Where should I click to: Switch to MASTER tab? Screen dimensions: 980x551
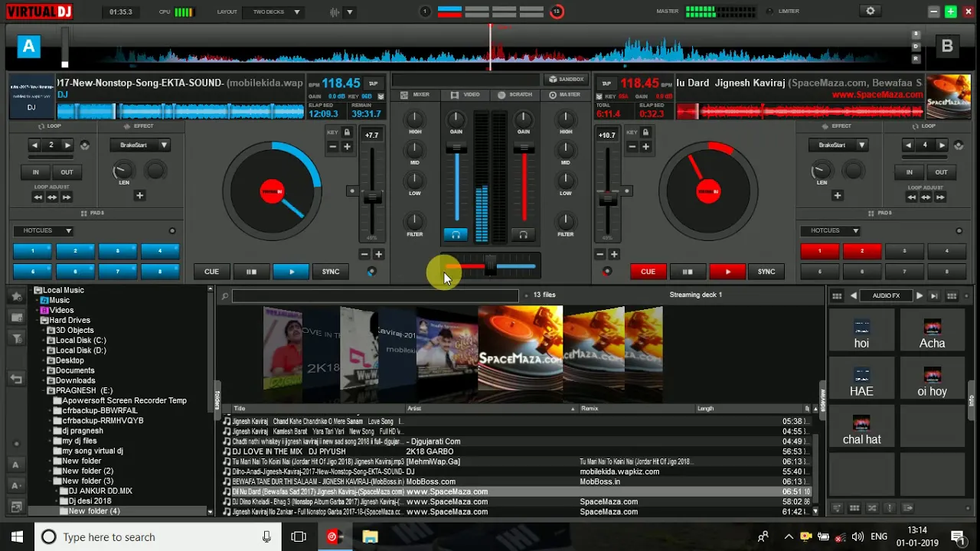(565, 95)
